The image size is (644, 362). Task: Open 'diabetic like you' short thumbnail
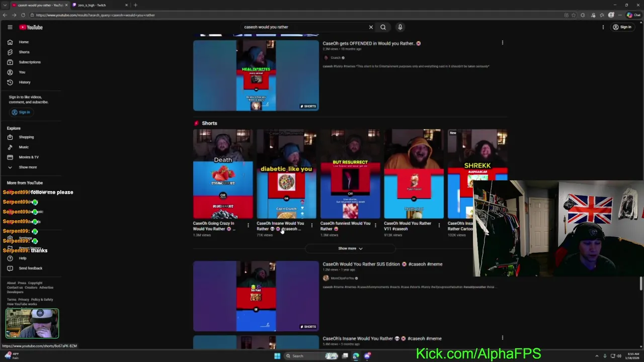[x=286, y=174]
